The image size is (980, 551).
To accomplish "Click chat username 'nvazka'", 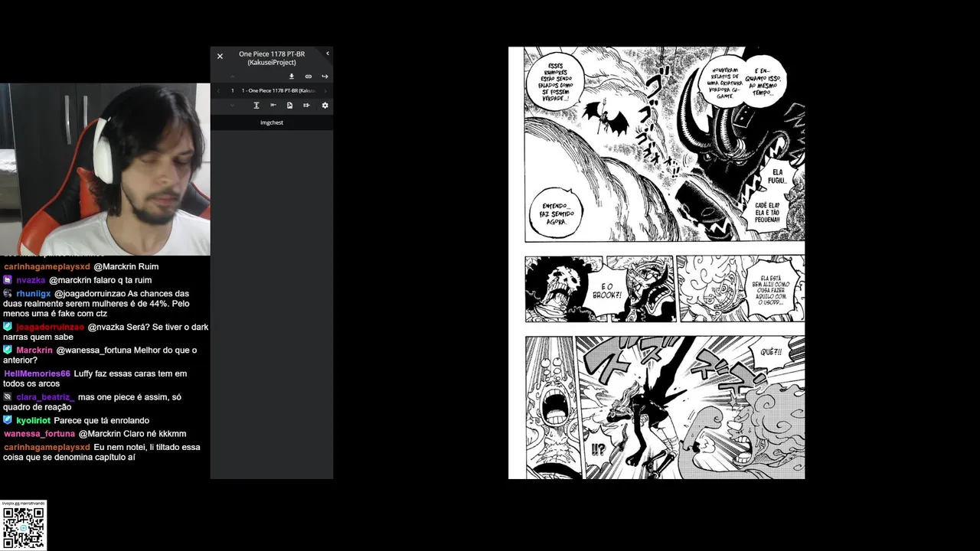I will coord(31,280).
